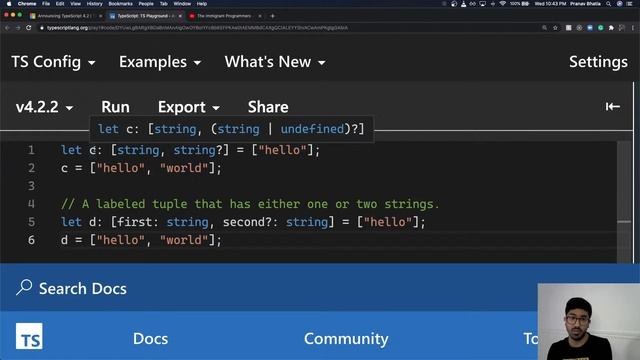This screenshot has height=360, width=640.
Task: Open Spotlight search in menu bar
Action: click(x=609, y=4)
